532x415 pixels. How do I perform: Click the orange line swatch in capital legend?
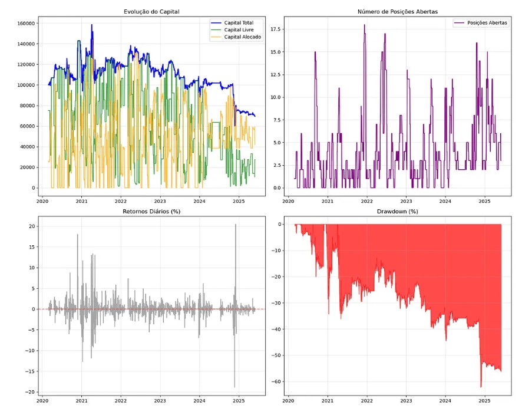(216, 37)
